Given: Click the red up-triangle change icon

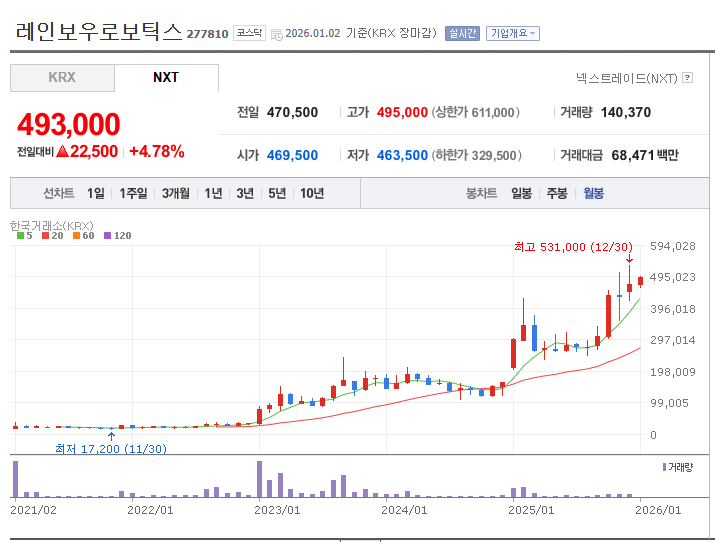Looking at the screenshot, I should (62, 151).
